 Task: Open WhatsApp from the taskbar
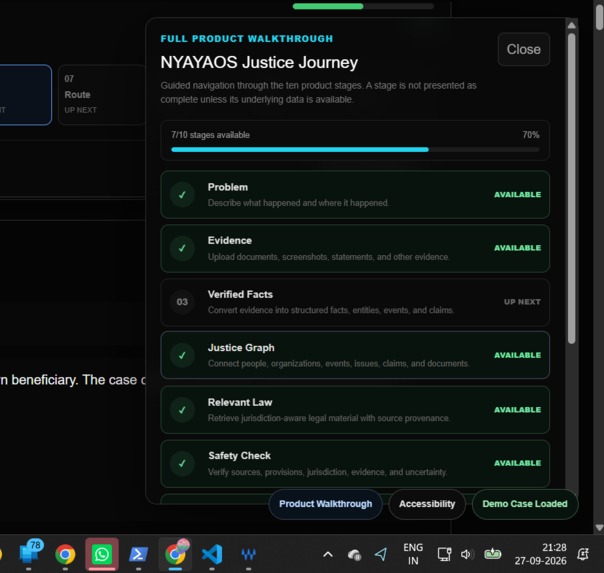(x=102, y=555)
